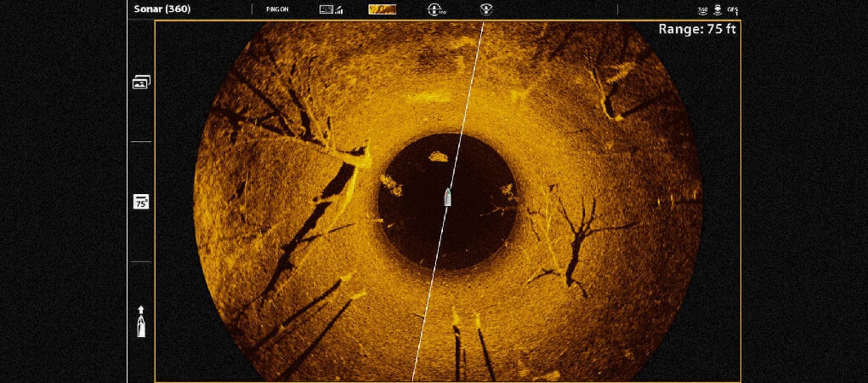This screenshot has width=868, height=383.
Task: Tap the 360 sonar status icon
Action: click(703, 10)
